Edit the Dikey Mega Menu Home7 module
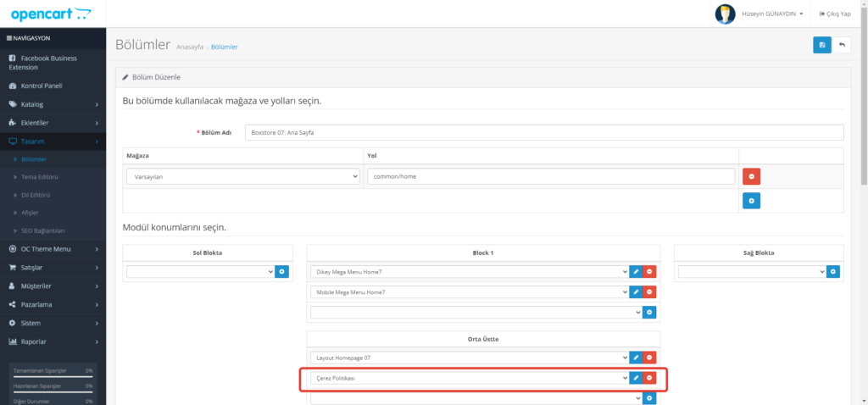This screenshot has height=405, width=868. tap(636, 271)
